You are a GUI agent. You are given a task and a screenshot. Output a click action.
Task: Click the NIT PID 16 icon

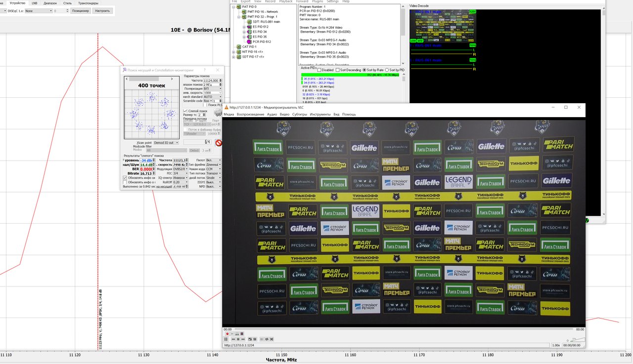[x=239, y=52]
